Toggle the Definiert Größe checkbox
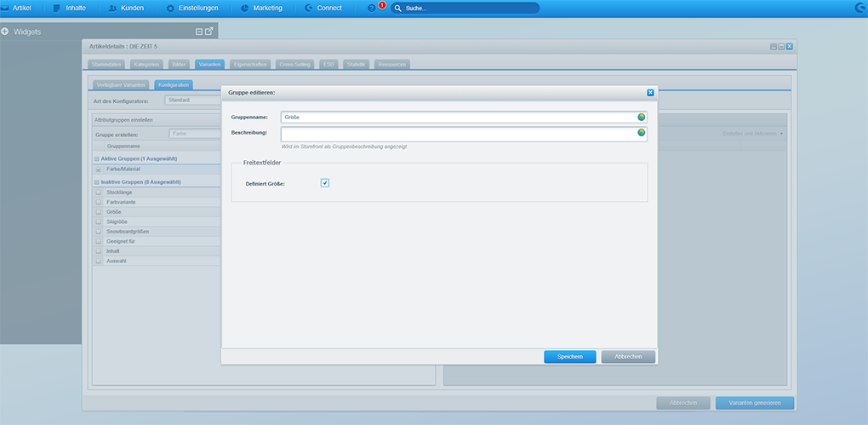This screenshot has height=425, width=868. tap(325, 183)
